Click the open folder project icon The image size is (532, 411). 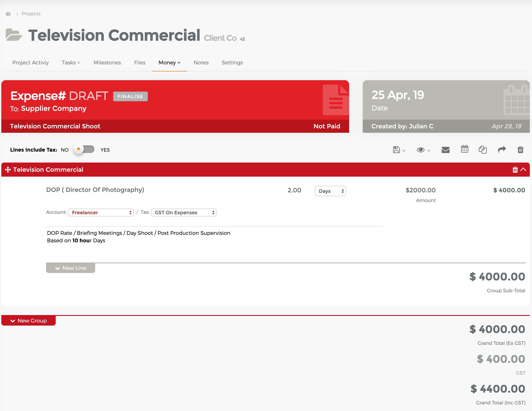[14, 35]
